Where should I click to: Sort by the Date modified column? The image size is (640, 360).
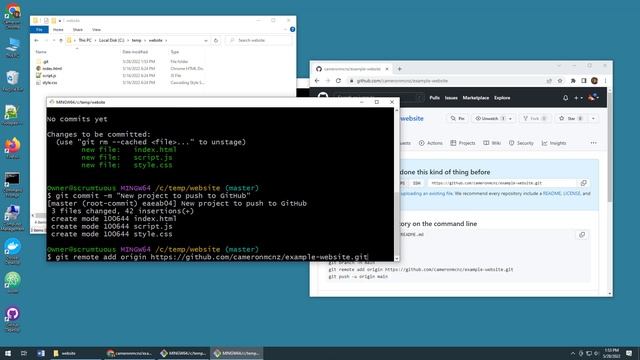(x=135, y=52)
